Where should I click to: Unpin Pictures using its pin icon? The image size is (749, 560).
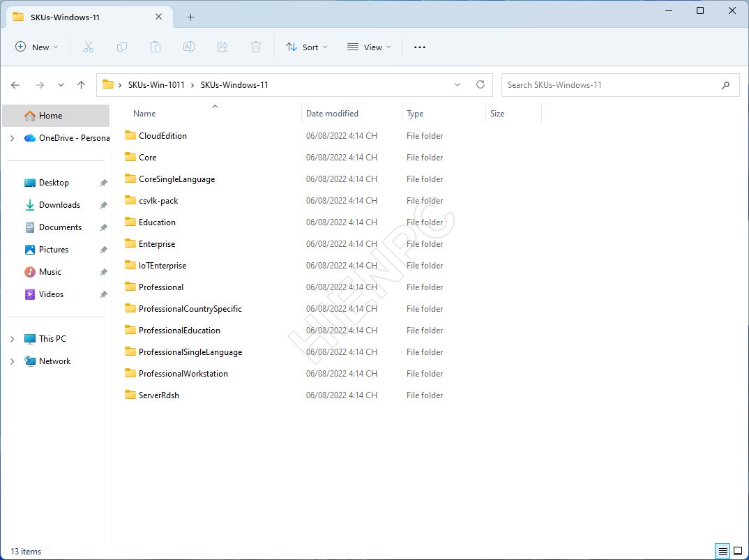coord(103,250)
